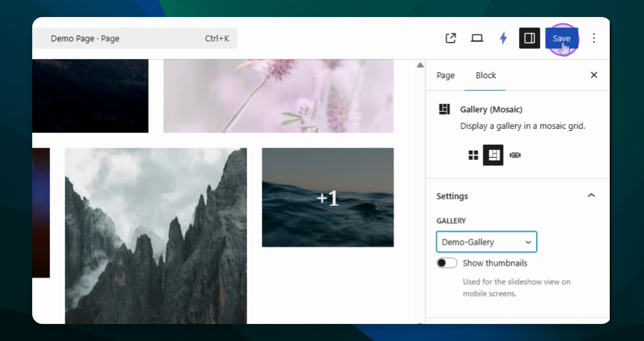The width and height of the screenshot is (644, 341).
Task: Toggle the settings sidebar panel icon
Action: [x=529, y=38]
